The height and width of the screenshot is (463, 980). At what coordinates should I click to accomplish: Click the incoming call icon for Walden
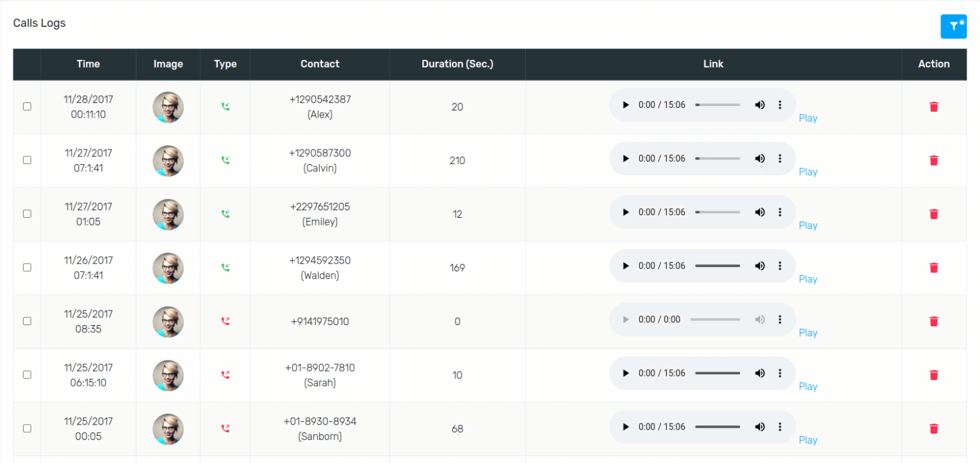coord(225,268)
